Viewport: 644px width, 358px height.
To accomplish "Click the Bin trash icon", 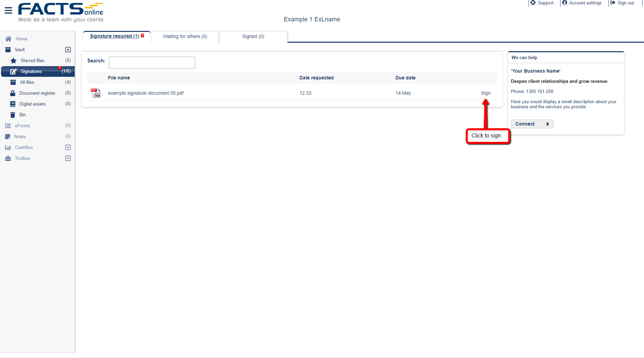I will click(x=13, y=115).
